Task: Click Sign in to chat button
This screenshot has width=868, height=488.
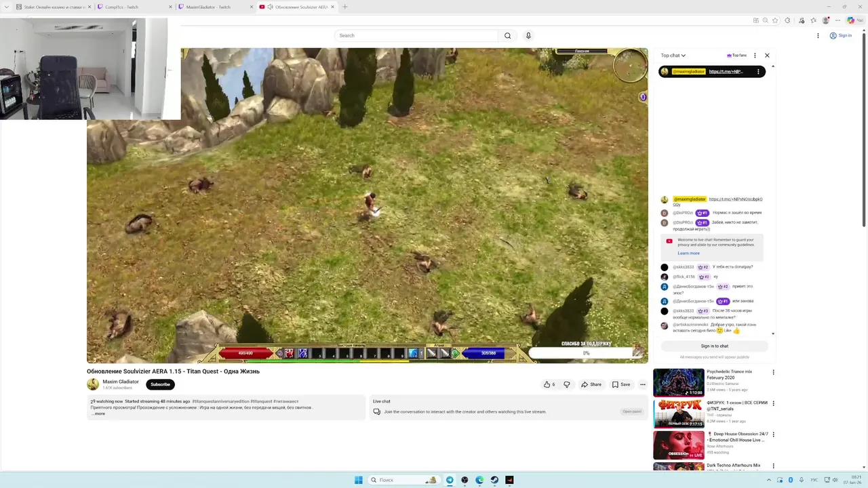Action: [x=714, y=346]
